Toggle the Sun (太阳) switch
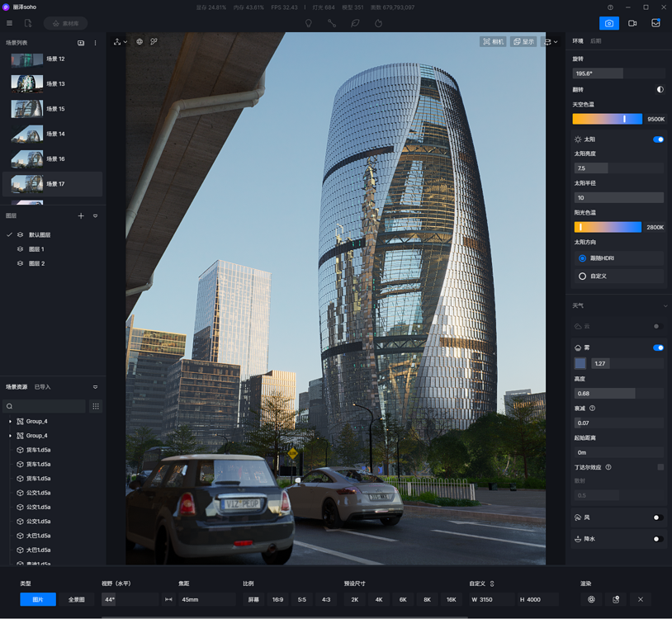The image size is (672, 619). pos(658,139)
